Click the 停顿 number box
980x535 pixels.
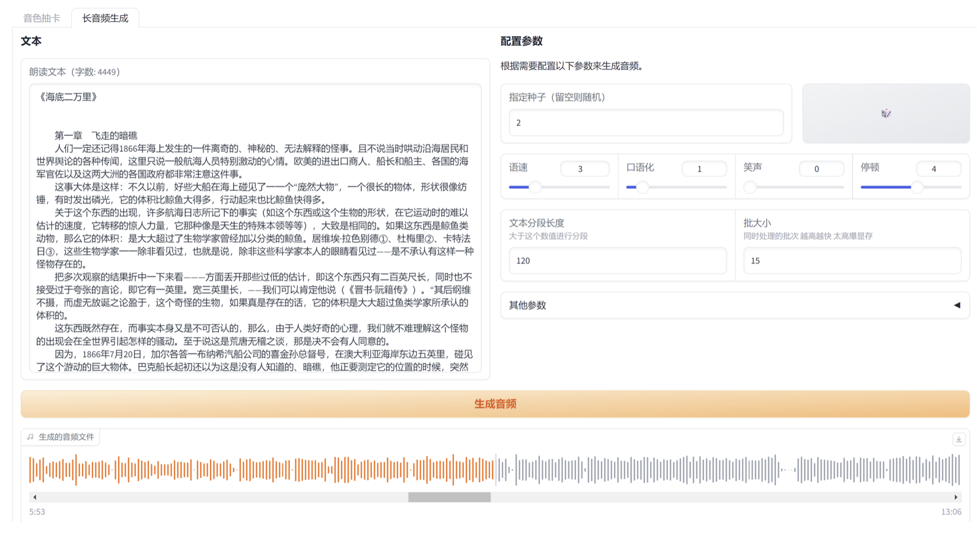(x=938, y=169)
